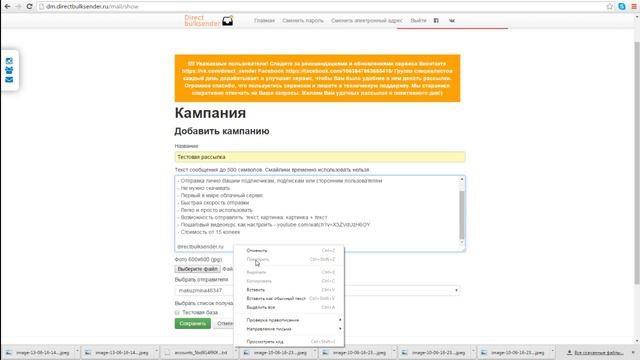Click the browser forward arrow
Image resolution: width=640 pixels, height=360 pixels.
pyautogui.click(x=18, y=7)
